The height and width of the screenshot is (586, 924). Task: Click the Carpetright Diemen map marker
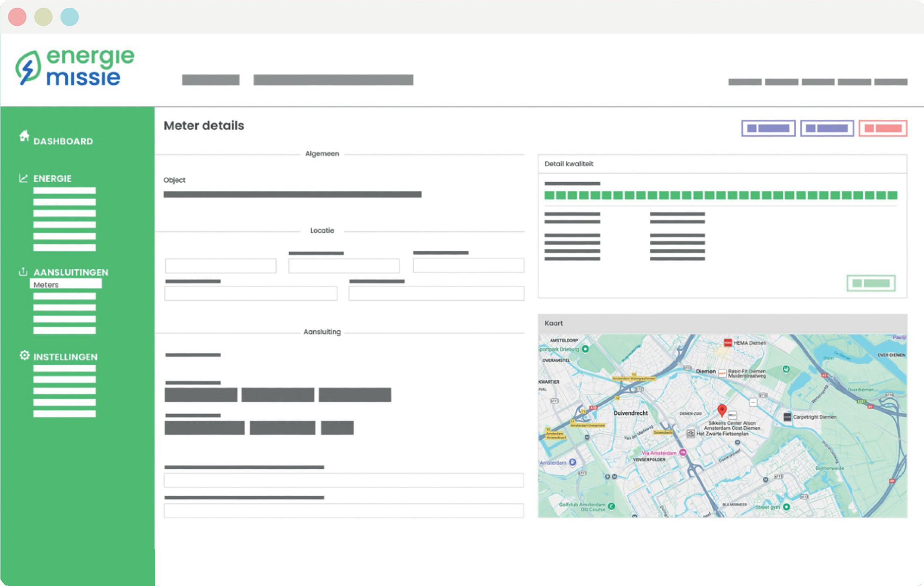pos(787,417)
